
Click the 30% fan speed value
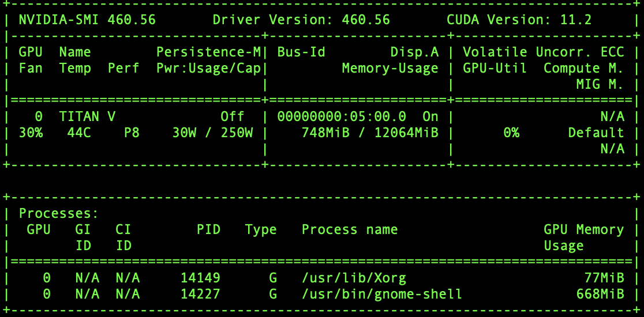[31, 133]
